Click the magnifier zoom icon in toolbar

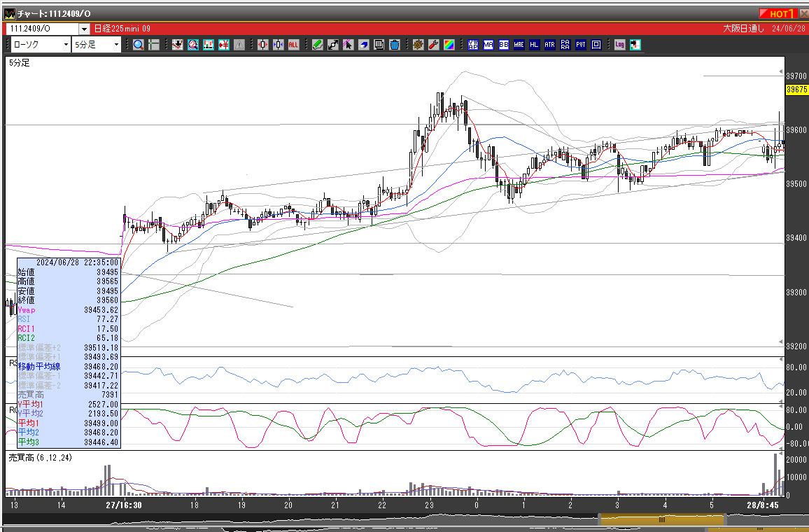(139, 45)
